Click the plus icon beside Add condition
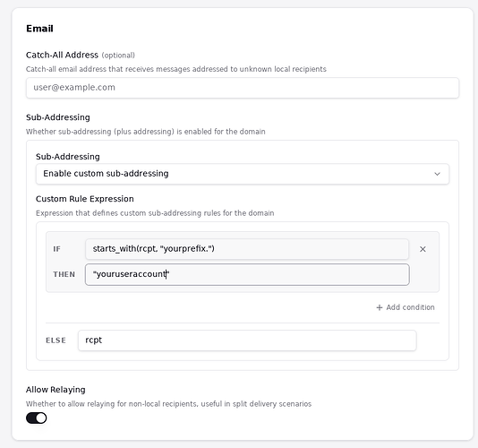The height and width of the screenshot is (448, 478). 380,307
